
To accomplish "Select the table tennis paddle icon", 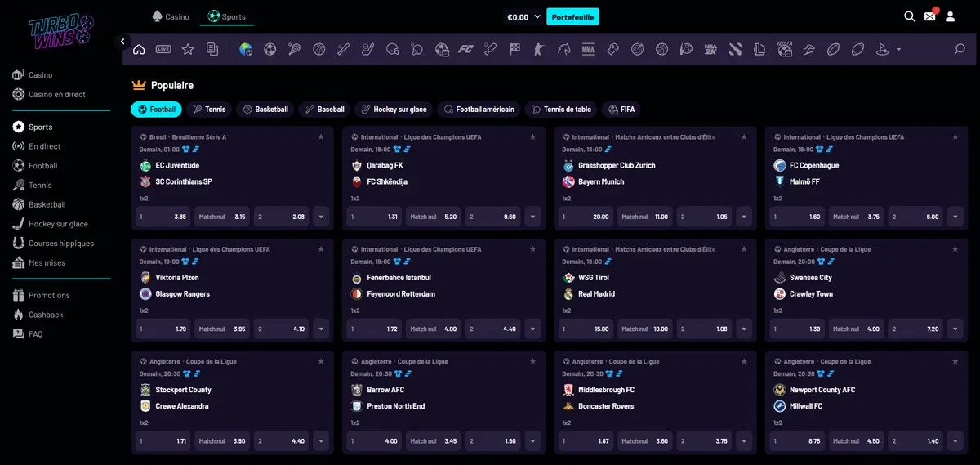I will 417,49.
